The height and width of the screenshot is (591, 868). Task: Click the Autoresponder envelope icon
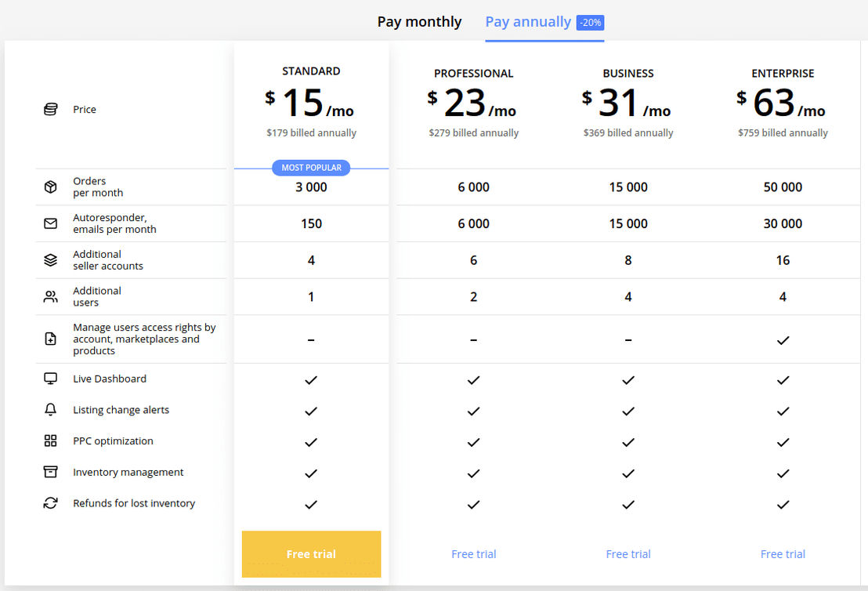[x=50, y=223]
